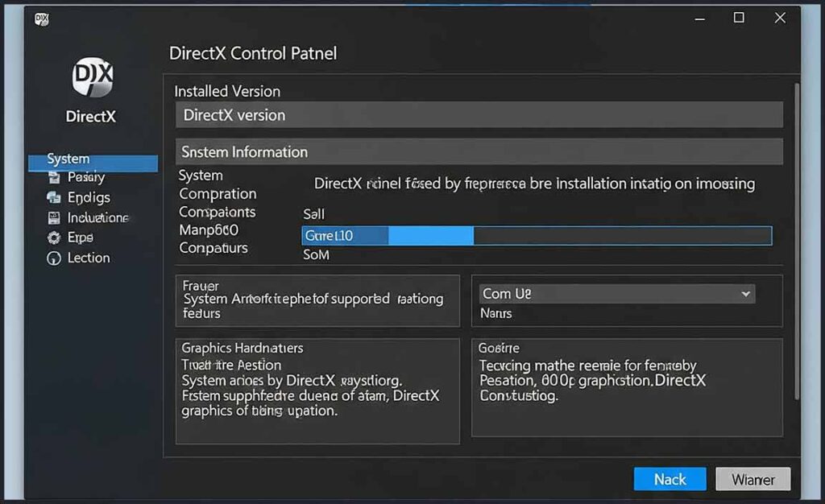Open the Com U8 dropdown
The width and height of the screenshot is (825, 504).
point(616,293)
